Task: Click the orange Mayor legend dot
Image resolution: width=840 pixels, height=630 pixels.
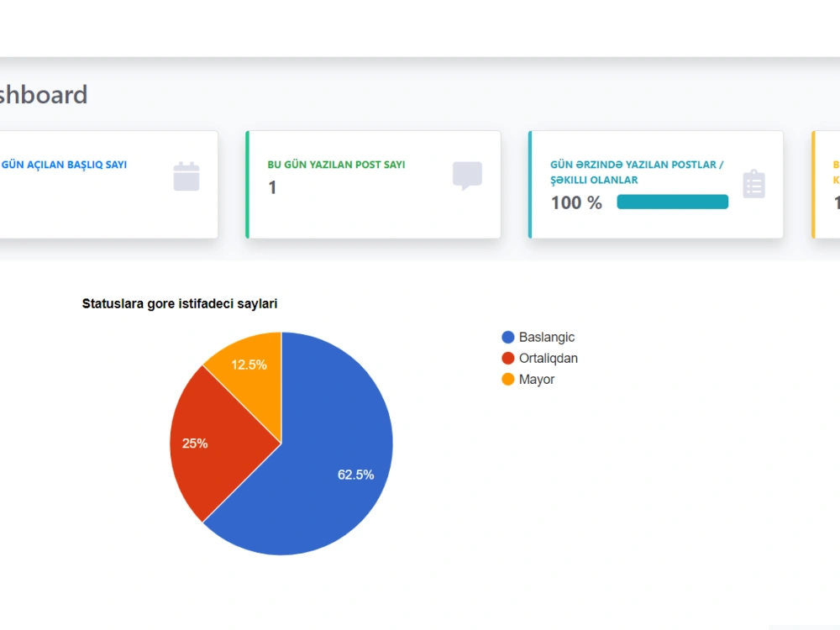Action: (x=508, y=380)
